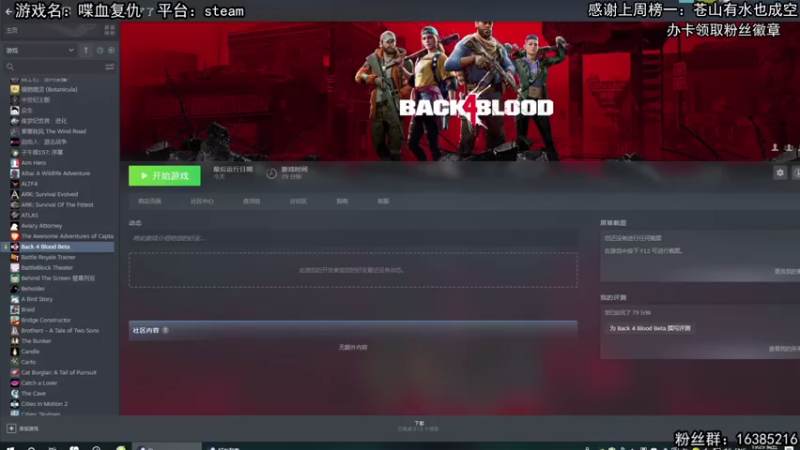Image resolution: width=800 pixels, height=450 pixels.
Task: Select Brothers - A Tale of Two Sons
Action: (x=60, y=331)
